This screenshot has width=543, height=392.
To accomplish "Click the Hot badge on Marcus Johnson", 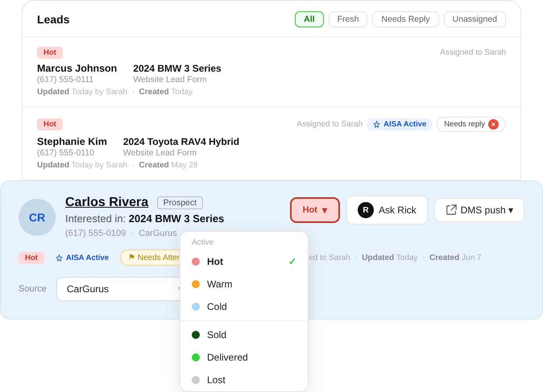I will (50, 52).
